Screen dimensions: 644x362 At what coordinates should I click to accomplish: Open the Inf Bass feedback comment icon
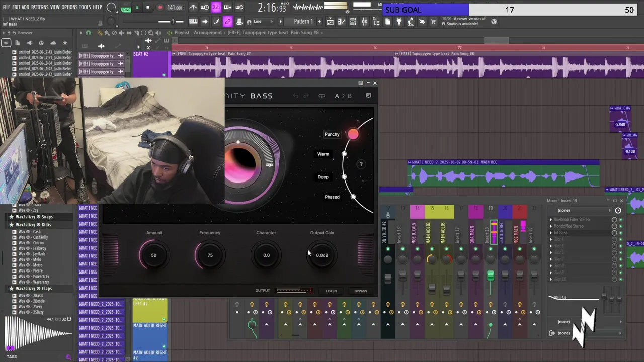(x=369, y=96)
